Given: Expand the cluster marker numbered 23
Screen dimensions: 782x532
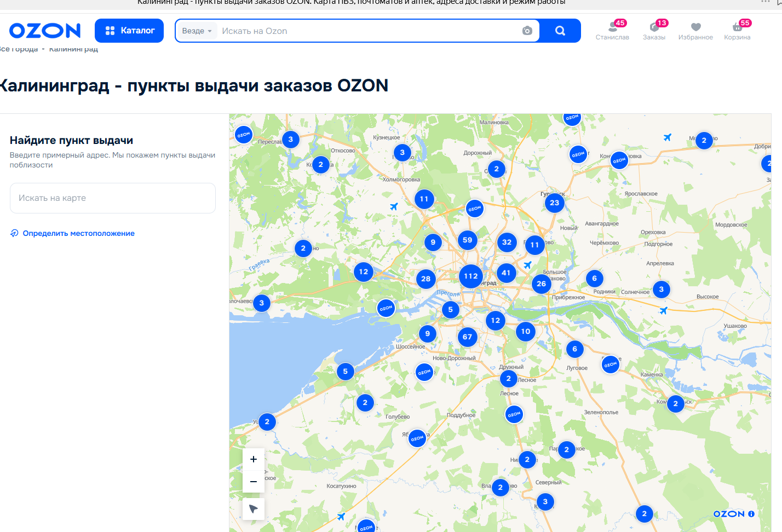Looking at the screenshot, I should point(555,203).
